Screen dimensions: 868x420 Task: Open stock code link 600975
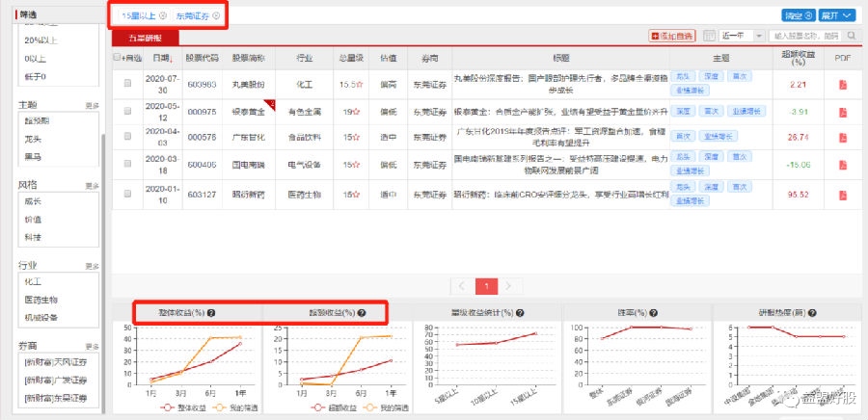[200, 112]
